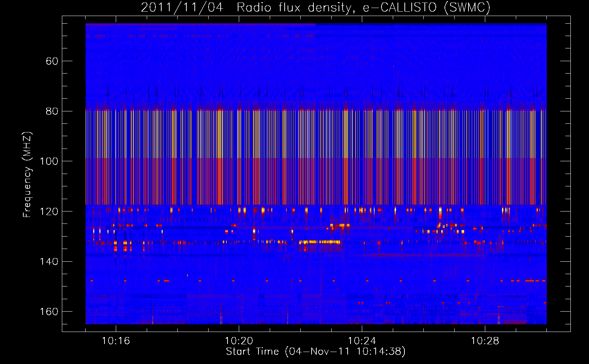Click the 10:24 time tick label
This screenshot has height=364, width=589.
click(x=362, y=341)
